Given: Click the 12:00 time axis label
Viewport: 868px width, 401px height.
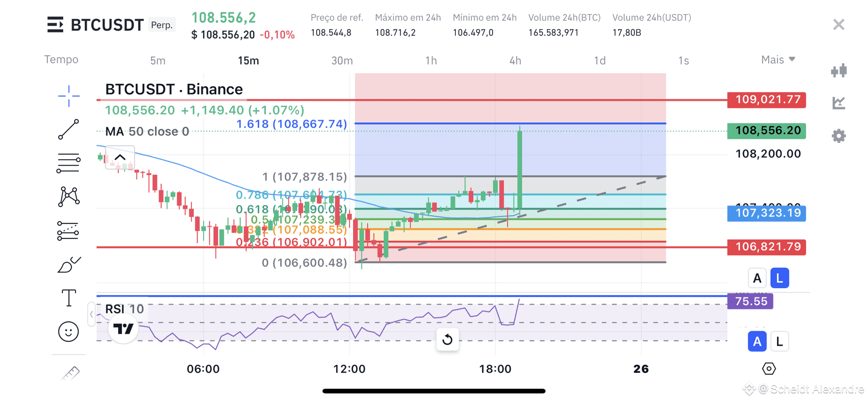Looking at the screenshot, I should click(x=349, y=369).
